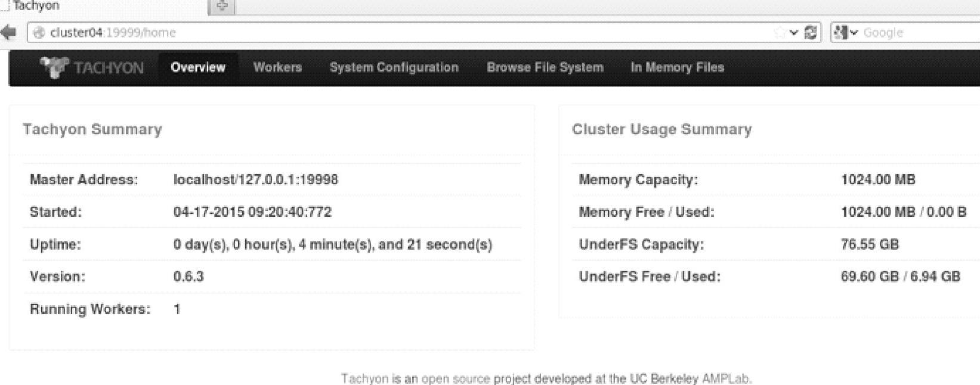Image resolution: width=980 pixels, height=385 pixels.
Task: Click the Google search engine icon
Action: click(x=840, y=33)
